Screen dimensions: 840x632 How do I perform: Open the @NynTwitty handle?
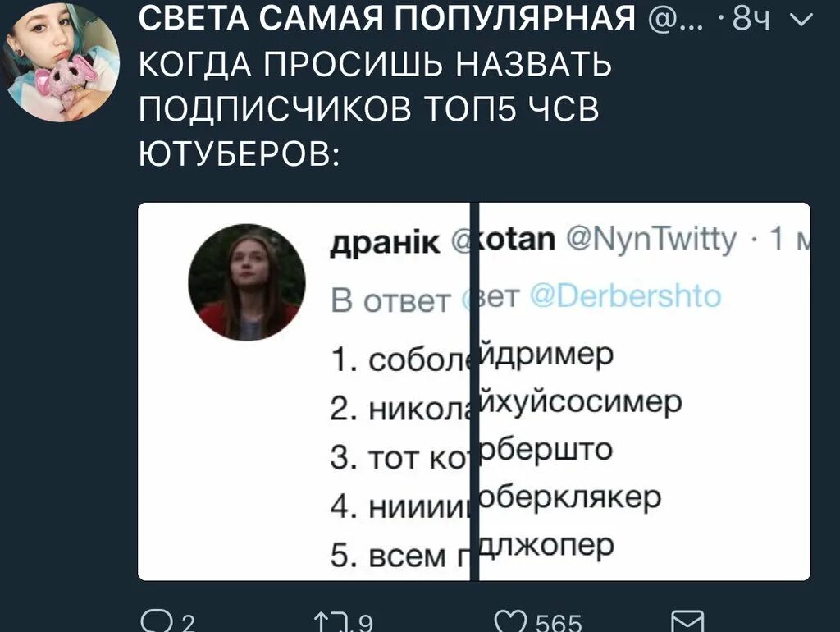[x=651, y=240]
